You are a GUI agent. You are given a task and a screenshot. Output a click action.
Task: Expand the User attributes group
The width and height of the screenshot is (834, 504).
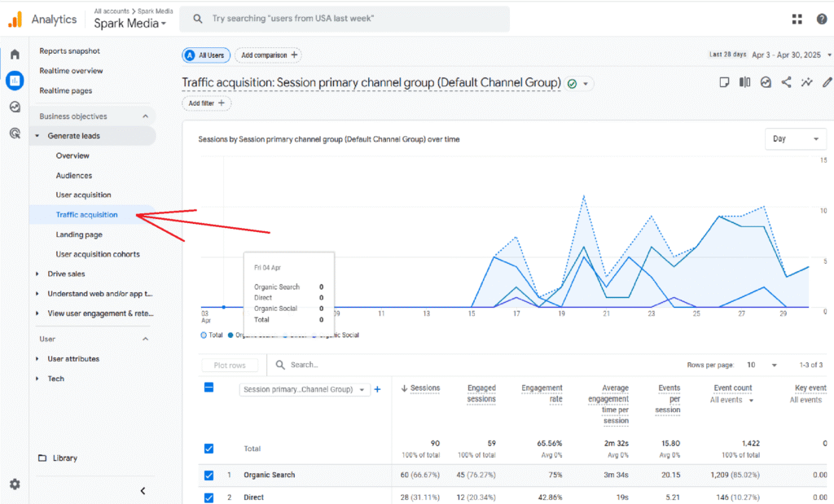point(37,359)
